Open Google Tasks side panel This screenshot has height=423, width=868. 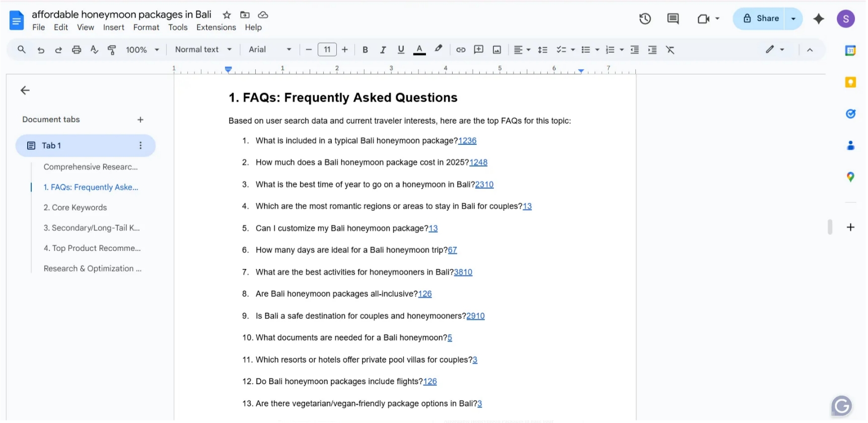(x=850, y=114)
